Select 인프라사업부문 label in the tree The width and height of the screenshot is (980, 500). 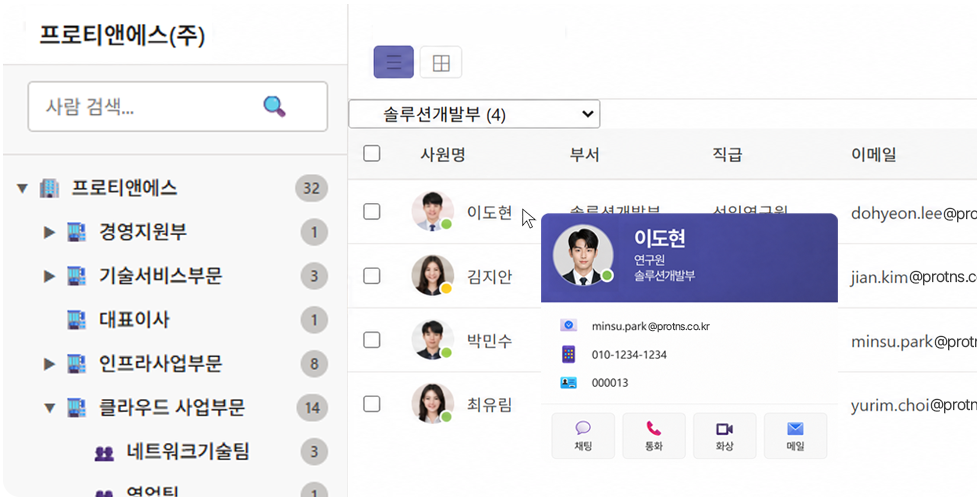tap(160, 363)
